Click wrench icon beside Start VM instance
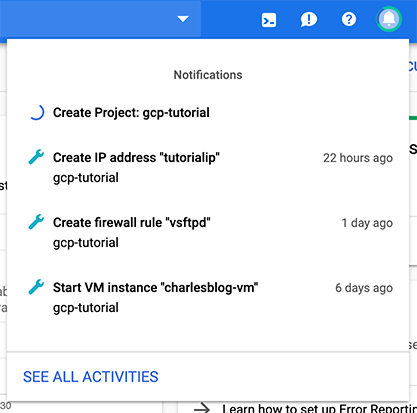 click(36, 287)
